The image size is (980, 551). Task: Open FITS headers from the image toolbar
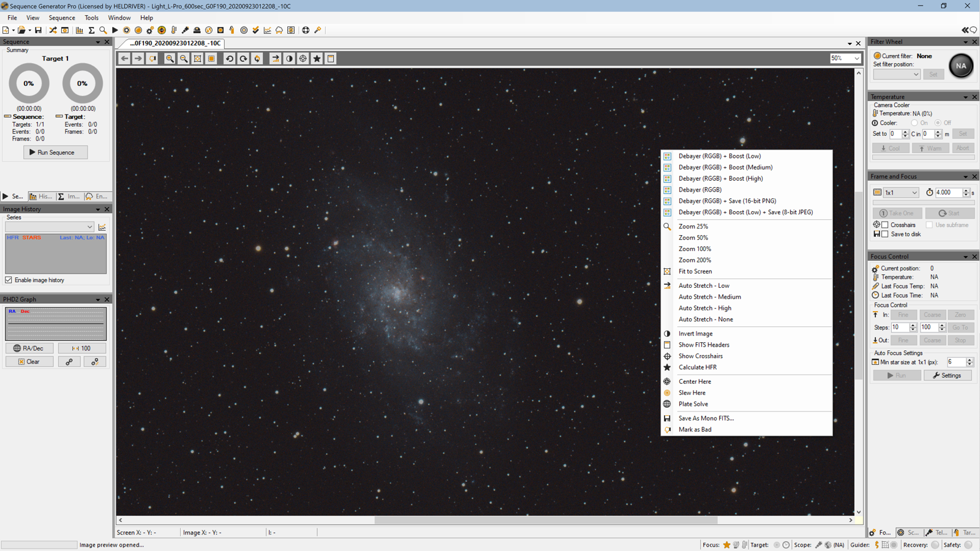point(331,58)
